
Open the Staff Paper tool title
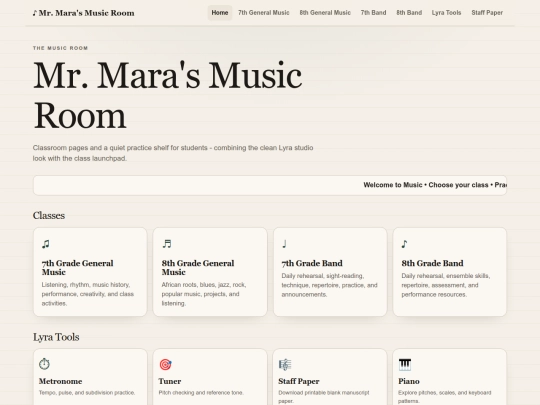click(299, 381)
